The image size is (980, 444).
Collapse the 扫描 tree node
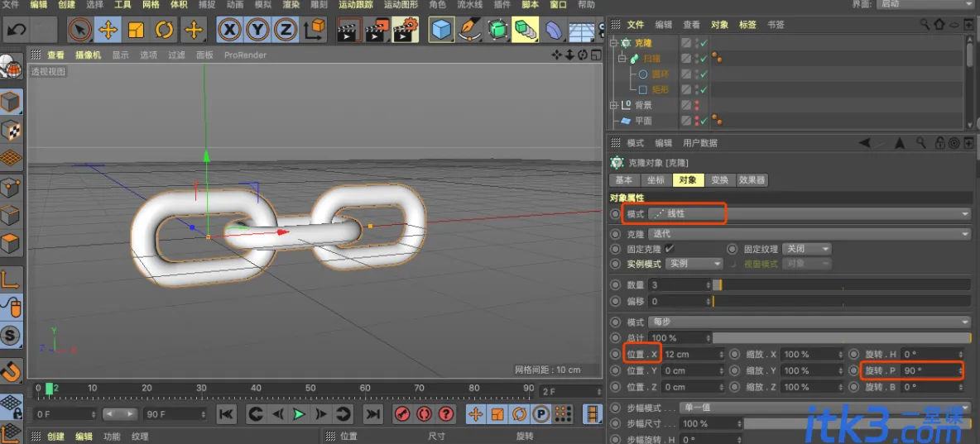(622, 59)
